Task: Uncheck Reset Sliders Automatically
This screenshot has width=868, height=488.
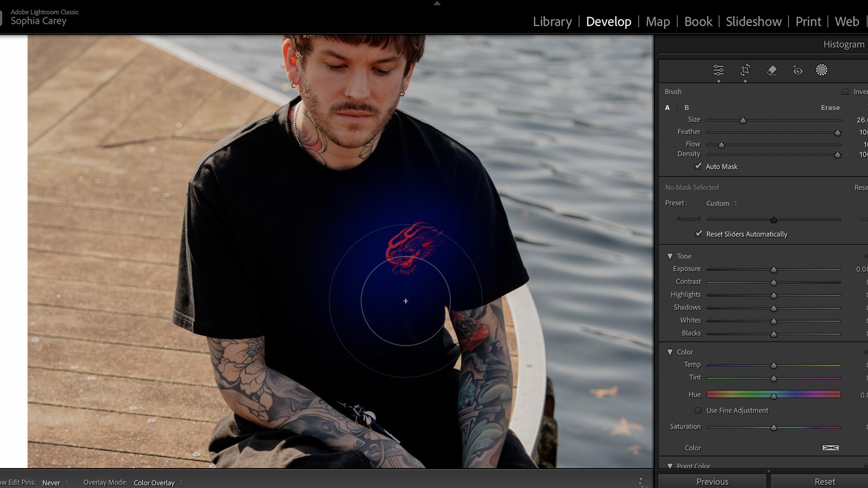Action: coord(698,234)
